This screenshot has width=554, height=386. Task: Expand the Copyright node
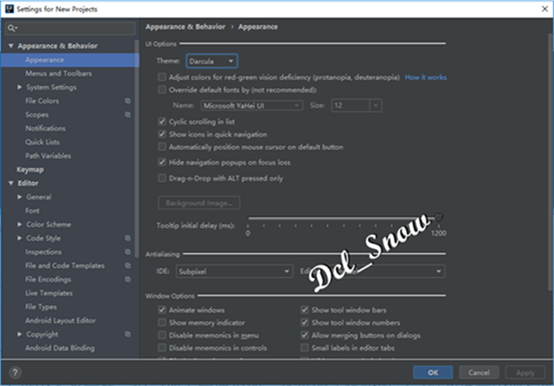click(20, 334)
